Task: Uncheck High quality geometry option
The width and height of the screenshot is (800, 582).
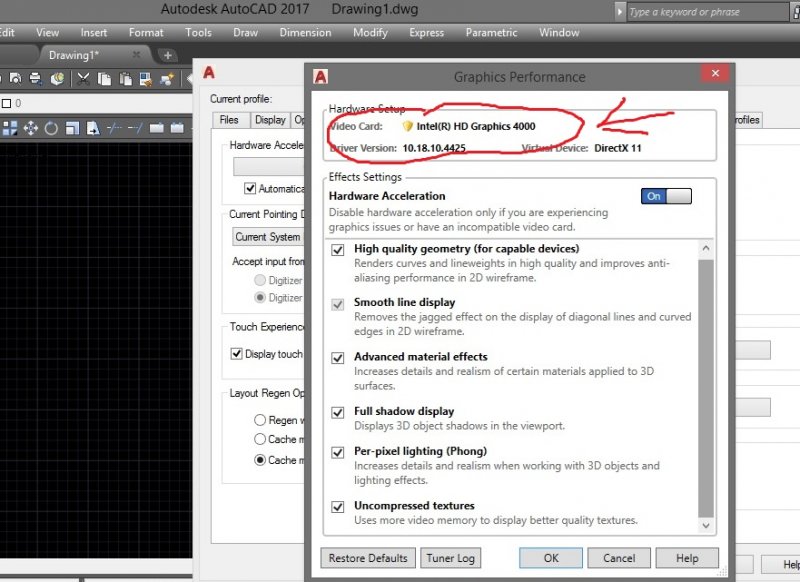Action: tap(338, 250)
